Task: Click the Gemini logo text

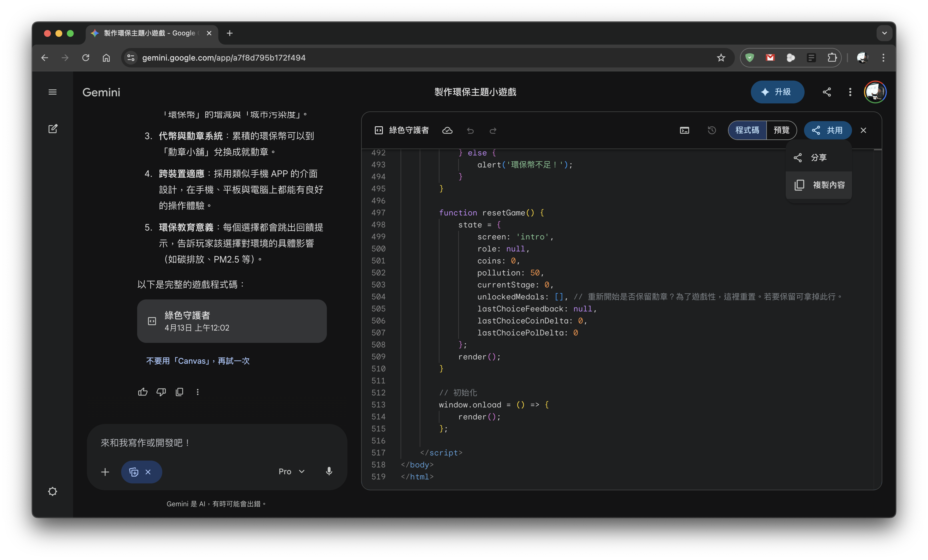Action: pyautogui.click(x=101, y=92)
